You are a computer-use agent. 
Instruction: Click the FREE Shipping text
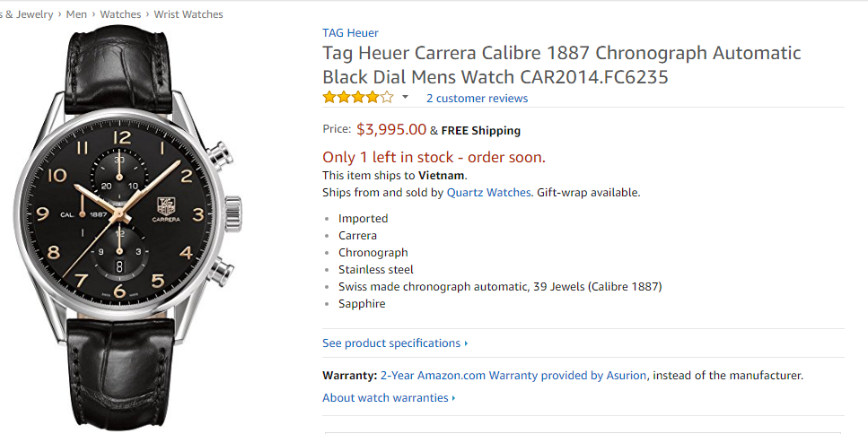(480, 131)
